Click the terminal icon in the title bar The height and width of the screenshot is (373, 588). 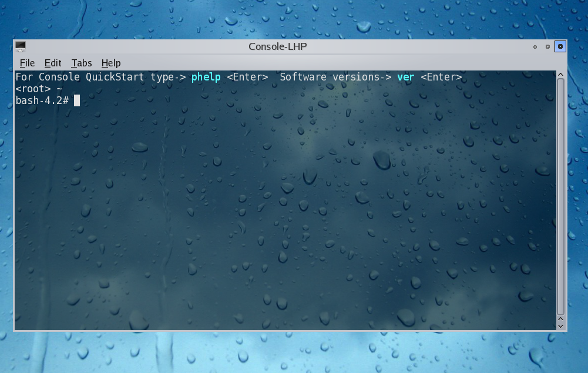click(x=21, y=46)
